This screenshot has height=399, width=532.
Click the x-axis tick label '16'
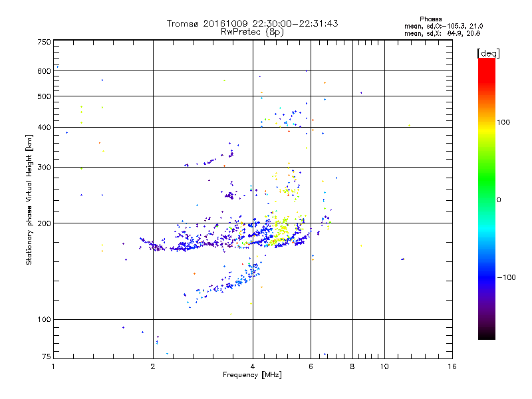point(452,366)
